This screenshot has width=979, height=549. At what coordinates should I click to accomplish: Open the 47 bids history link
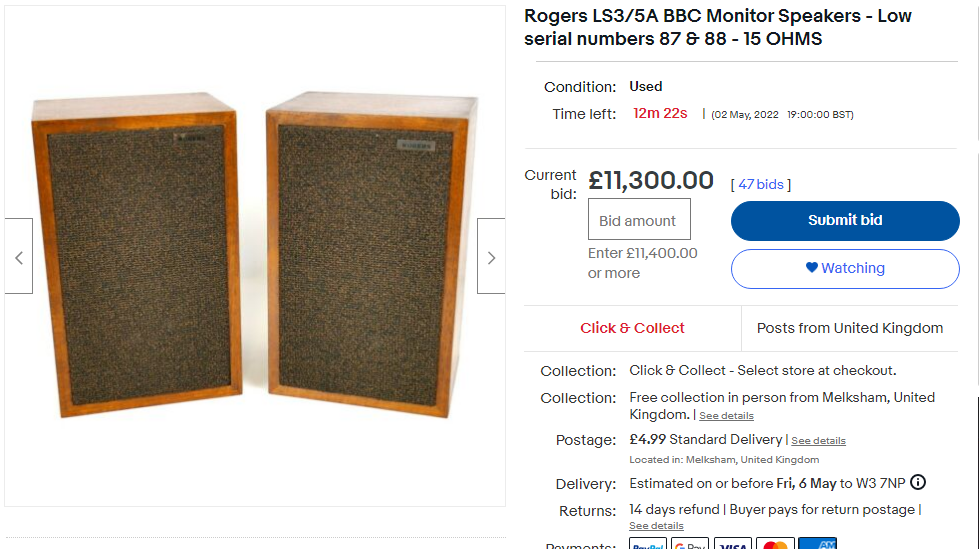point(760,184)
